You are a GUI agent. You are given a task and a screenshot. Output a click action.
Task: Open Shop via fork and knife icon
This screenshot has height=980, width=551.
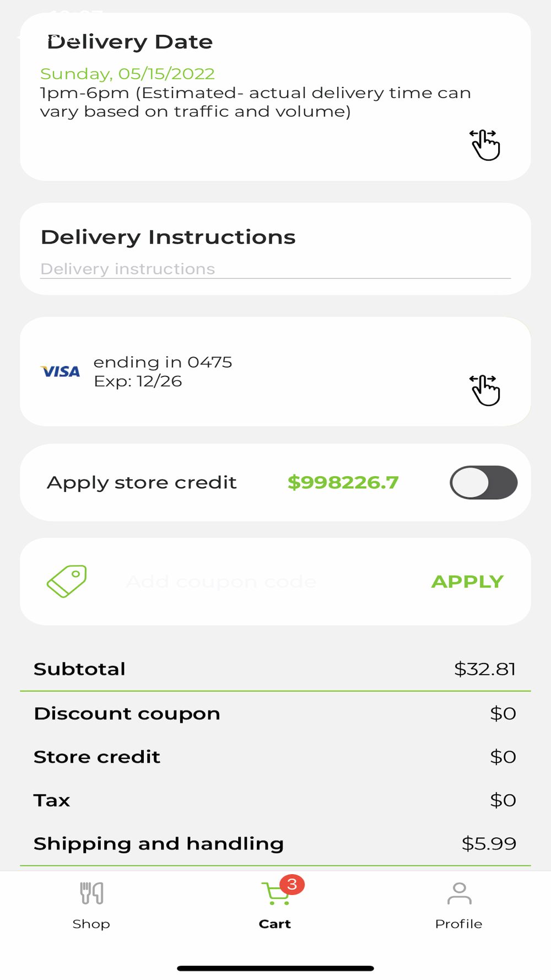[x=91, y=893]
